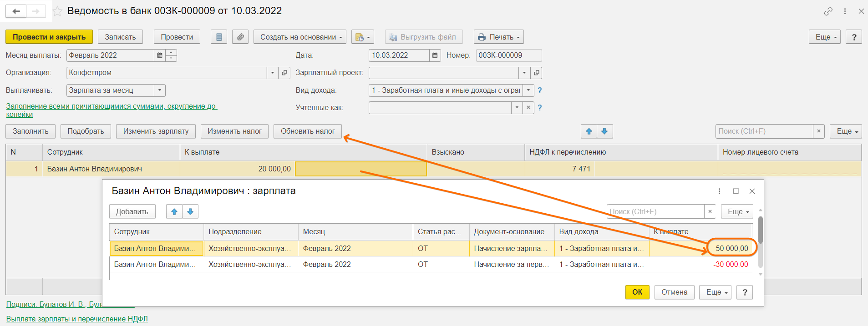Viewport: 868px width, 326px height.
Task: Move salary row down in popup dialog
Action: 190,212
